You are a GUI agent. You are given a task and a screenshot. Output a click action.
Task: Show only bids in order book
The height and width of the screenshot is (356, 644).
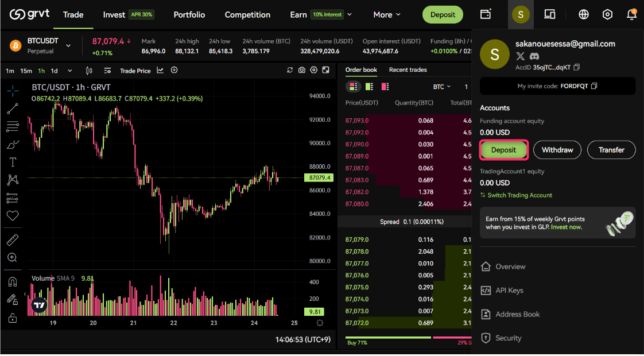[369, 87]
